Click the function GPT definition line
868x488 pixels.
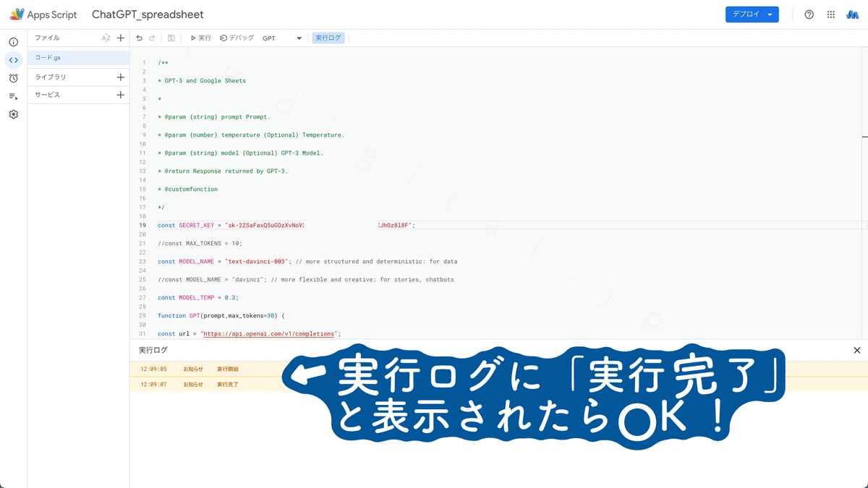[x=221, y=316]
